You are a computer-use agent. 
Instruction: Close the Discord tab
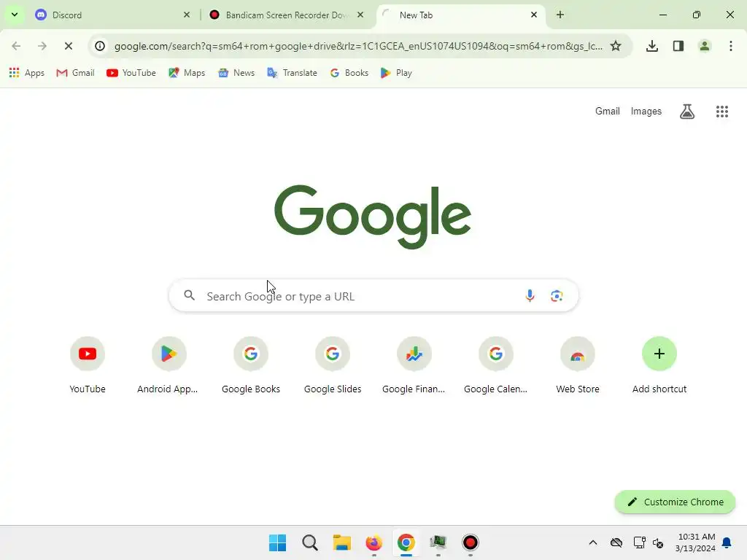click(x=187, y=15)
